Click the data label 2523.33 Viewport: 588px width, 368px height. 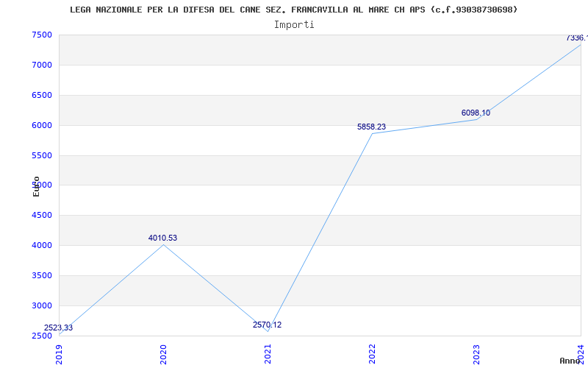[59, 328]
